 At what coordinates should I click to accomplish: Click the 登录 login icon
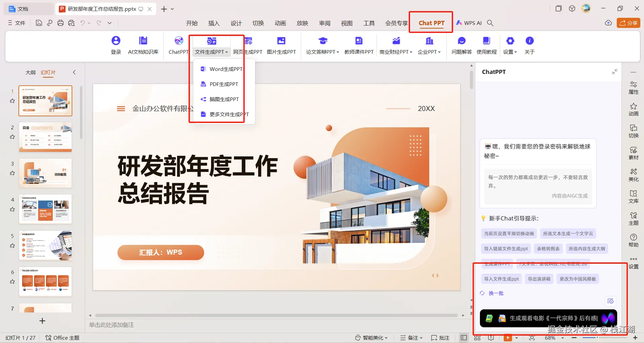tap(116, 45)
